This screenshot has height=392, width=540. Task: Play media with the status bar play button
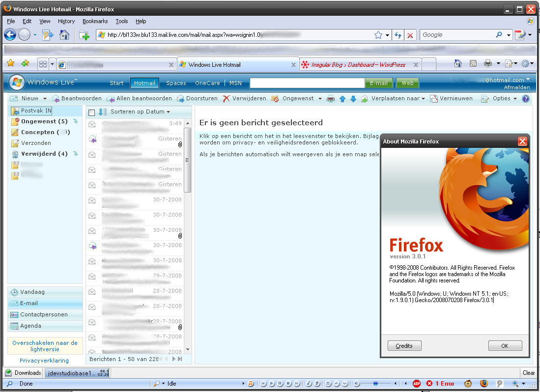point(272,383)
